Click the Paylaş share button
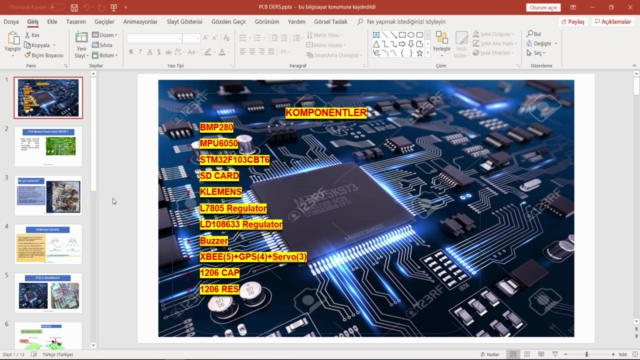The width and height of the screenshot is (640, 360). pyautogui.click(x=573, y=22)
